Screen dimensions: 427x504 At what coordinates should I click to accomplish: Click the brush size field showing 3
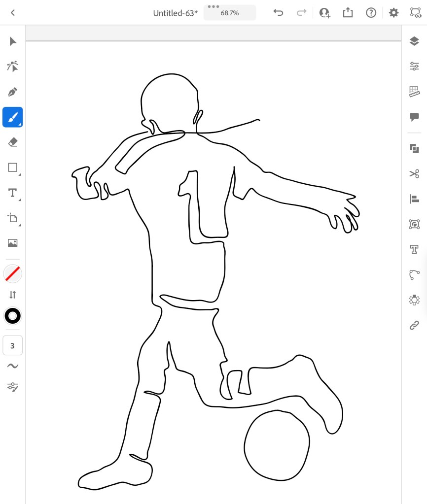click(x=13, y=345)
